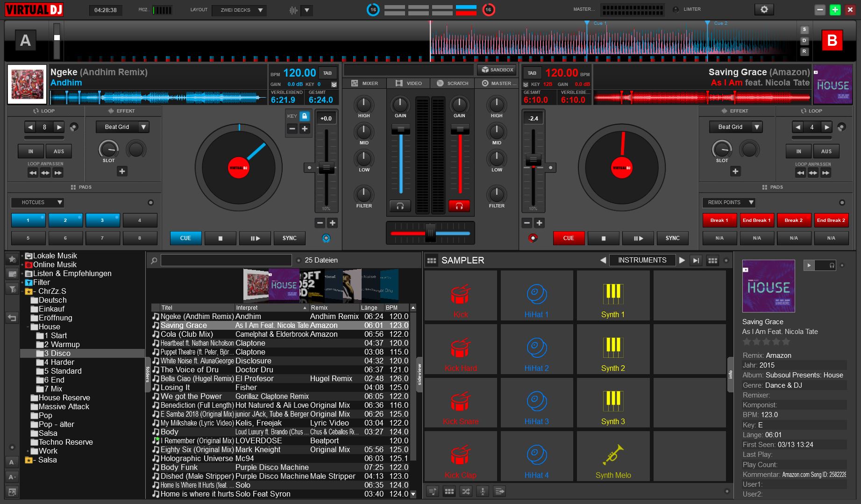Trigger the Synth 1 sample pad

pyautogui.click(x=613, y=295)
